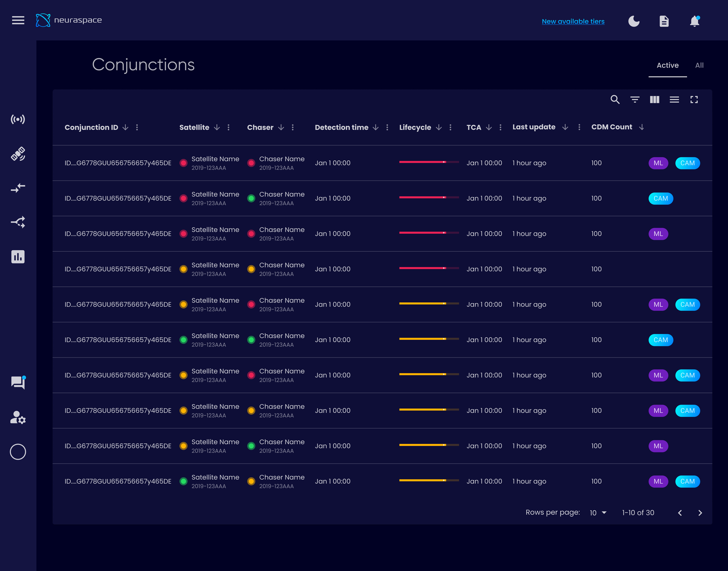Image resolution: width=728 pixels, height=571 pixels.
Task: Click the first row red lifecycle bar
Action: point(429,162)
